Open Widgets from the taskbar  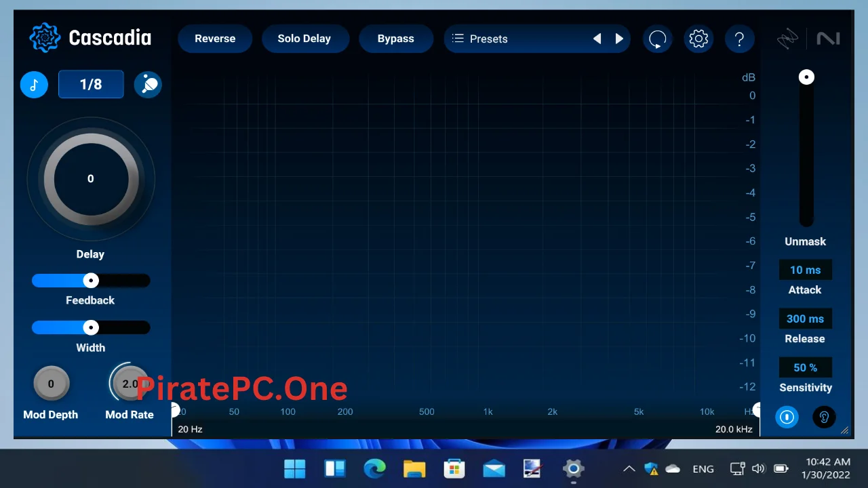click(x=335, y=468)
